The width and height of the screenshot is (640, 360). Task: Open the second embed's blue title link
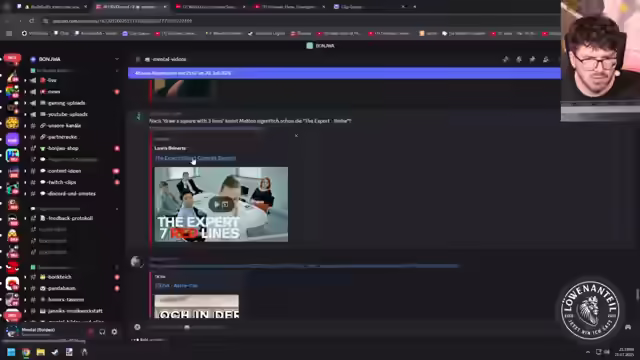[176, 286]
